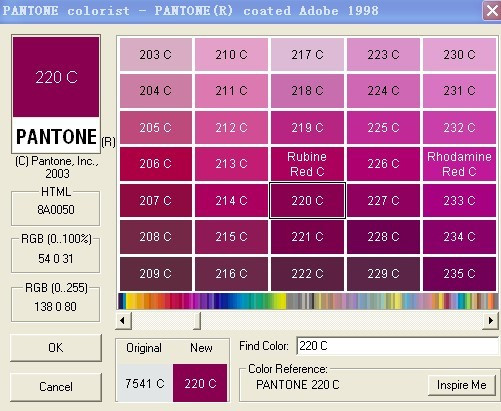Select the 229 C swatch
The height and width of the screenshot is (411, 501).
(383, 274)
